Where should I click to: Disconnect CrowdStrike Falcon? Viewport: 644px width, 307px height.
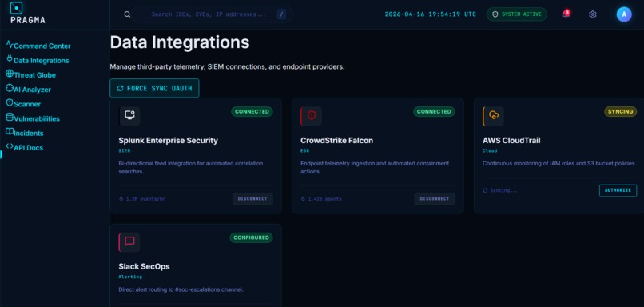point(435,198)
